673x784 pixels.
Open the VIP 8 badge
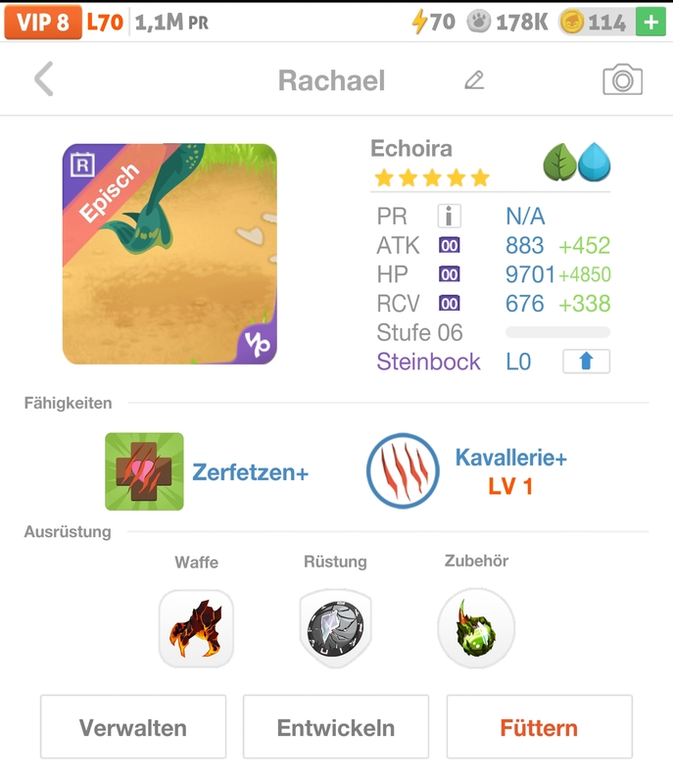pyautogui.click(x=42, y=22)
